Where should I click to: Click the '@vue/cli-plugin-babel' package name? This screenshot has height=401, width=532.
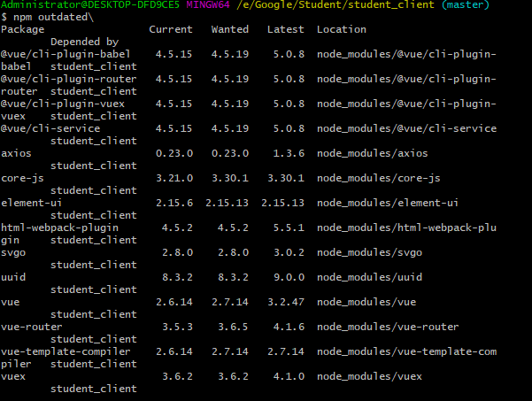(66, 54)
